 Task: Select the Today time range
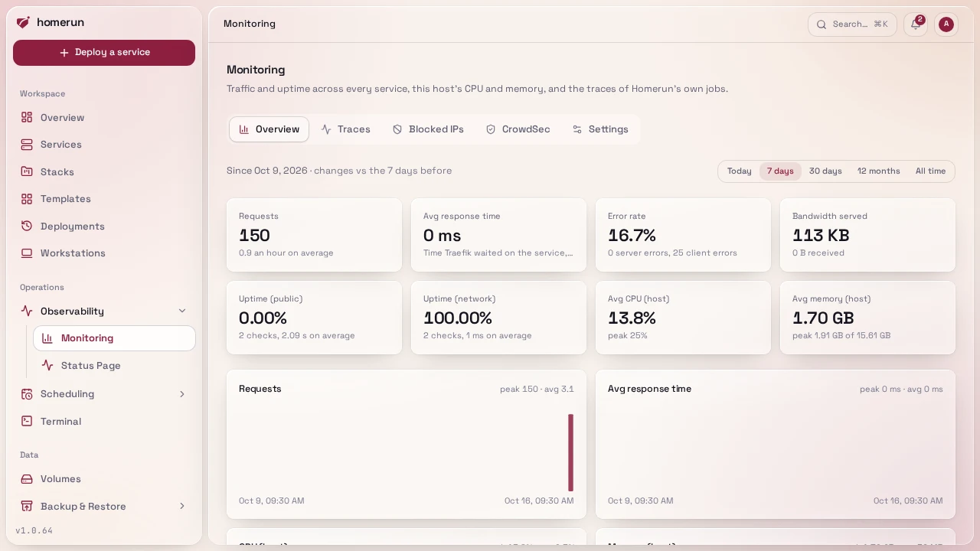(740, 171)
